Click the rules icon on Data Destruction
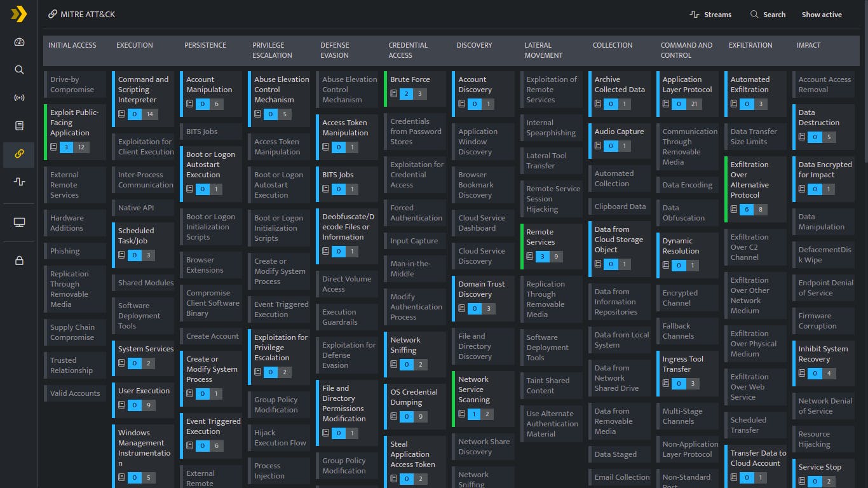 (x=802, y=137)
